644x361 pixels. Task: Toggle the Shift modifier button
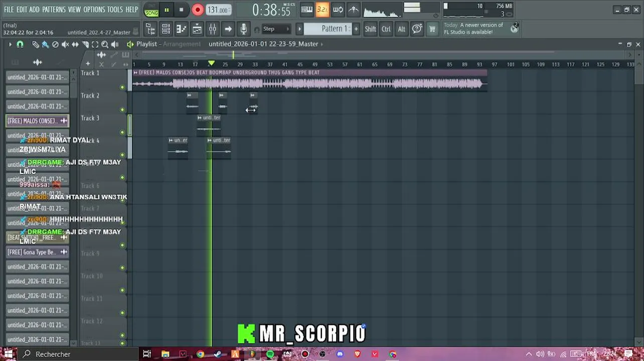pyautogui.click(x=370, y=29)
